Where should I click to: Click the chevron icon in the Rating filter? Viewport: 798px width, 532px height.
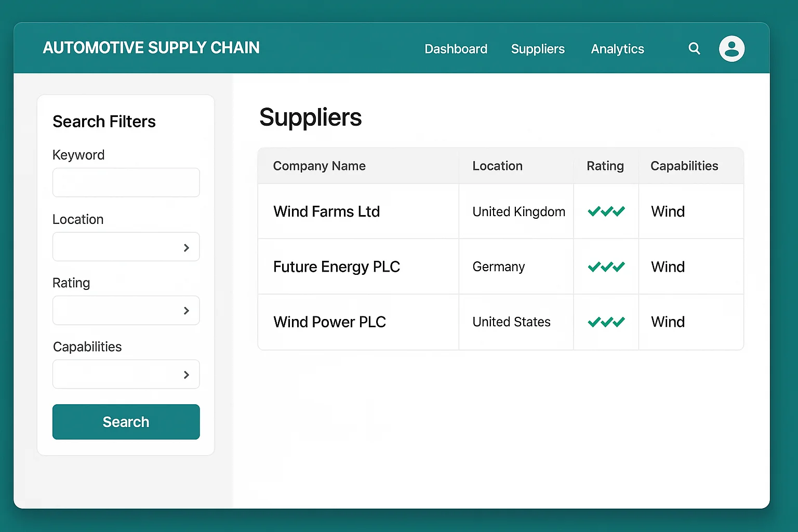[187, 311]
